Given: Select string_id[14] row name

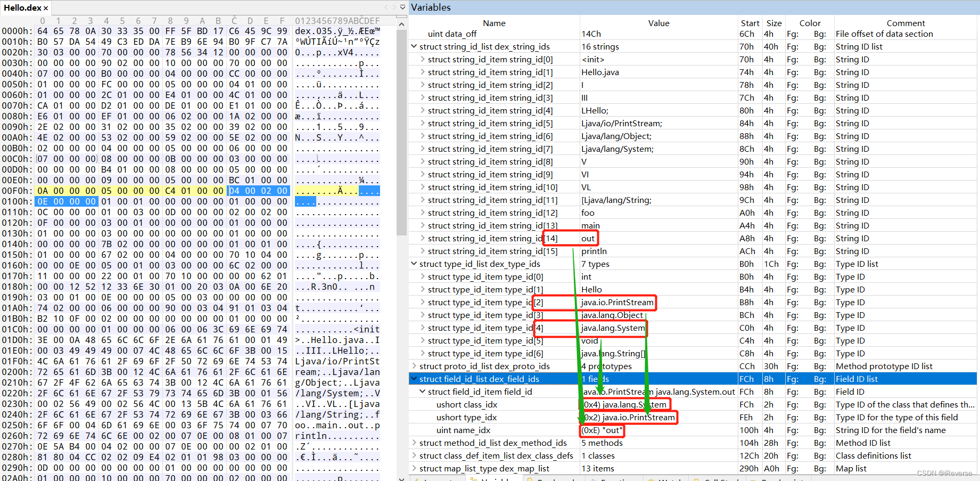Looking at the screenshot, I should [x=492, y=238].
